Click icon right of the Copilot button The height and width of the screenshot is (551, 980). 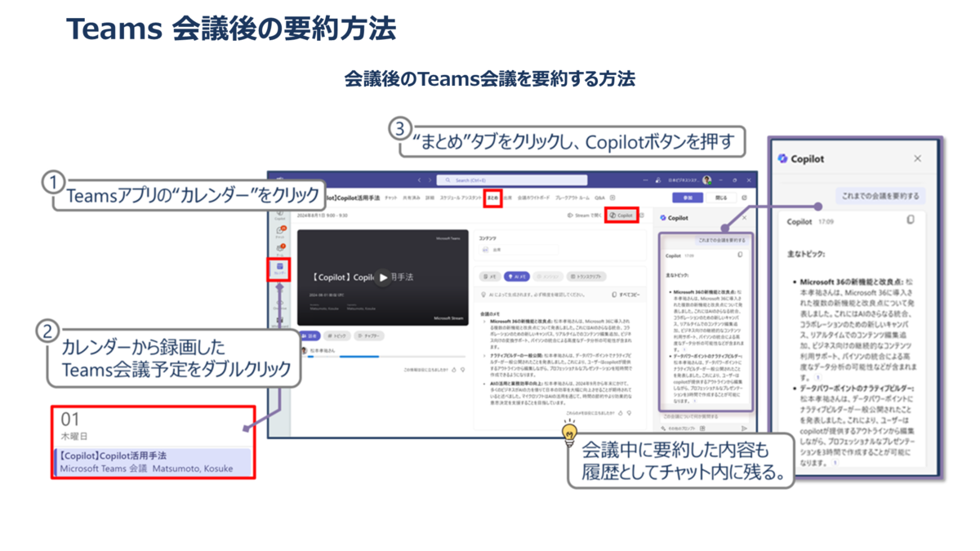click(642, 216)
